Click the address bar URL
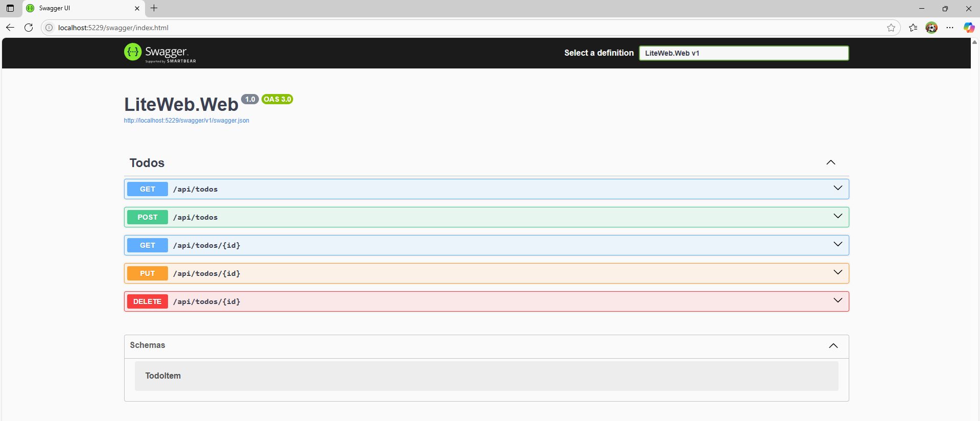This screenshot has height=421, width=980. point(113,28)
